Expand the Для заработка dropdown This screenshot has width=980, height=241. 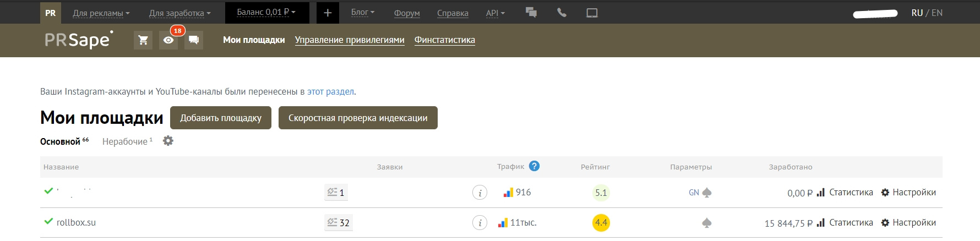coord(179,13)
